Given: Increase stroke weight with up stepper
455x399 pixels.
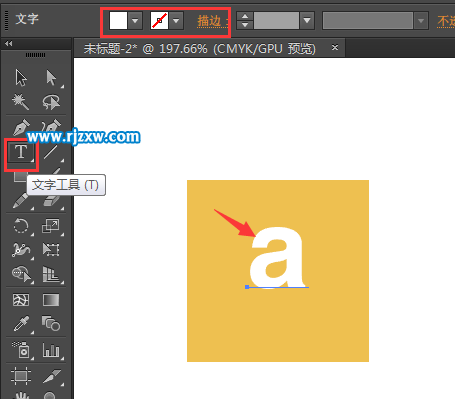Looking at the screenshot, I should pos(245,16).
